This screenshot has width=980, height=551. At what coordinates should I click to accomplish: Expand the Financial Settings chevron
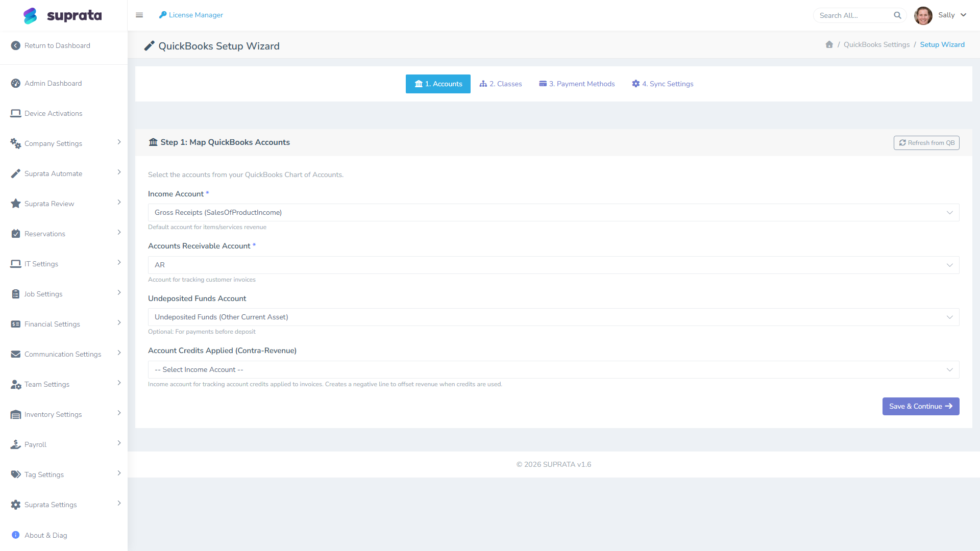click(119, 322)
